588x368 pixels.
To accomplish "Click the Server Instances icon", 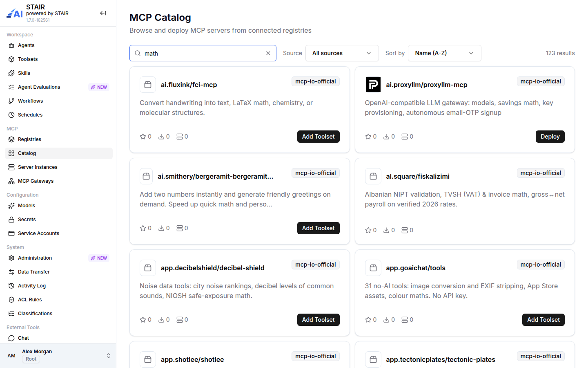I will pos(11,167).
